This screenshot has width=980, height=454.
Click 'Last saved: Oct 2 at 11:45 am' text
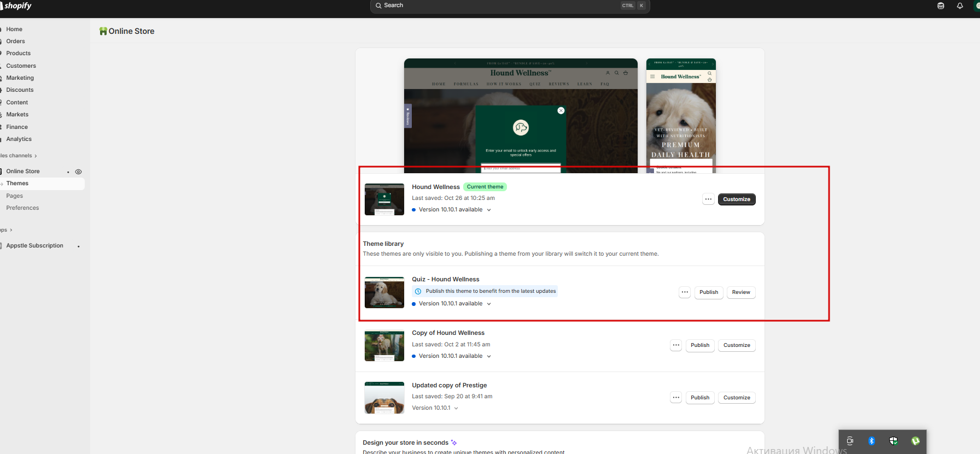coord(451,345)
